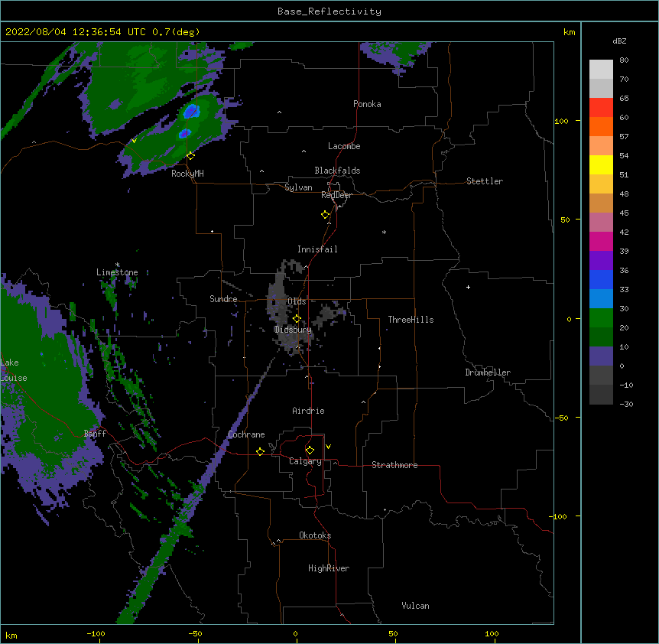Select the yellow diamond marker above Calgary label

click(310, 450)
